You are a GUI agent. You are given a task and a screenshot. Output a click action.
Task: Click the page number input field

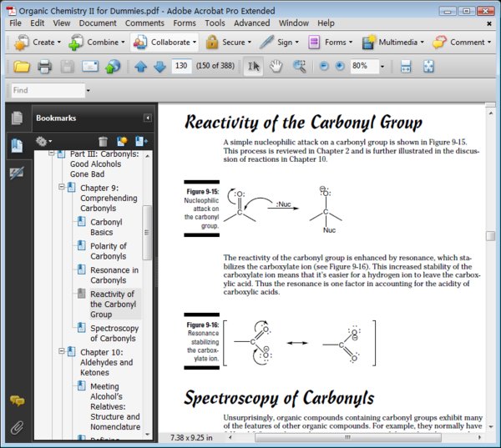tap(181, 66)
